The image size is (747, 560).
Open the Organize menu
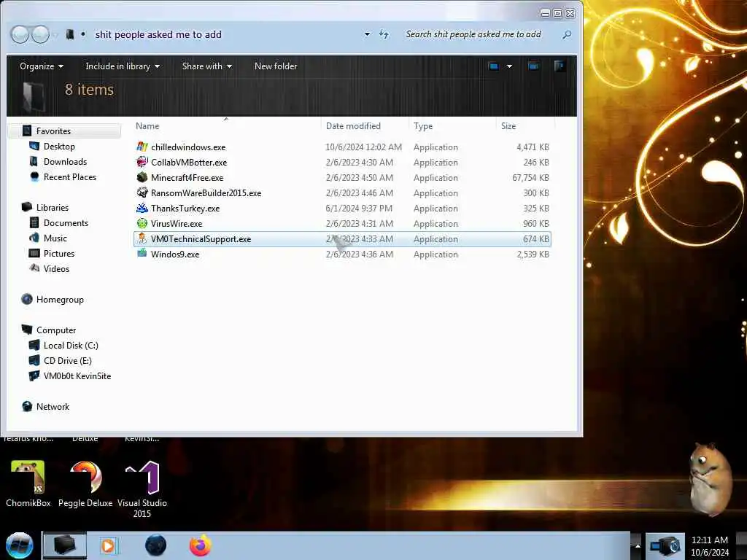tap(42, 66)
